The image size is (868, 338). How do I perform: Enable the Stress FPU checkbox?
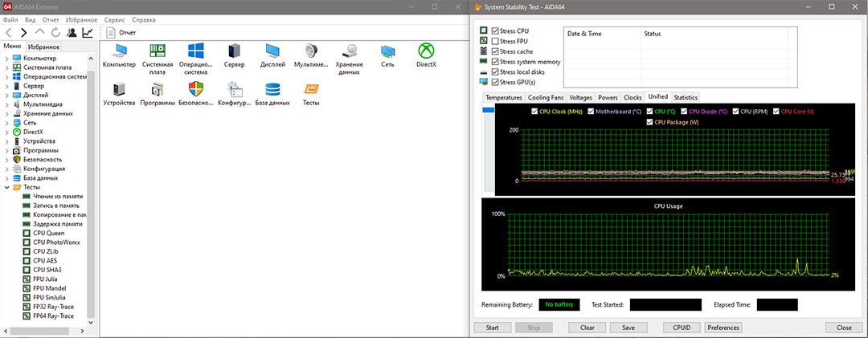click(x=495, y=41)
